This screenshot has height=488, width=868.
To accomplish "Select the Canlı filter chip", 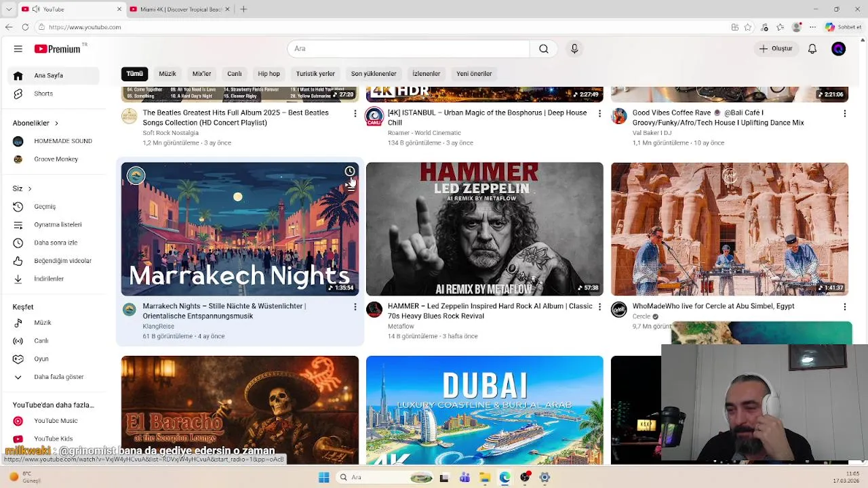I will (x=235, y=74).
